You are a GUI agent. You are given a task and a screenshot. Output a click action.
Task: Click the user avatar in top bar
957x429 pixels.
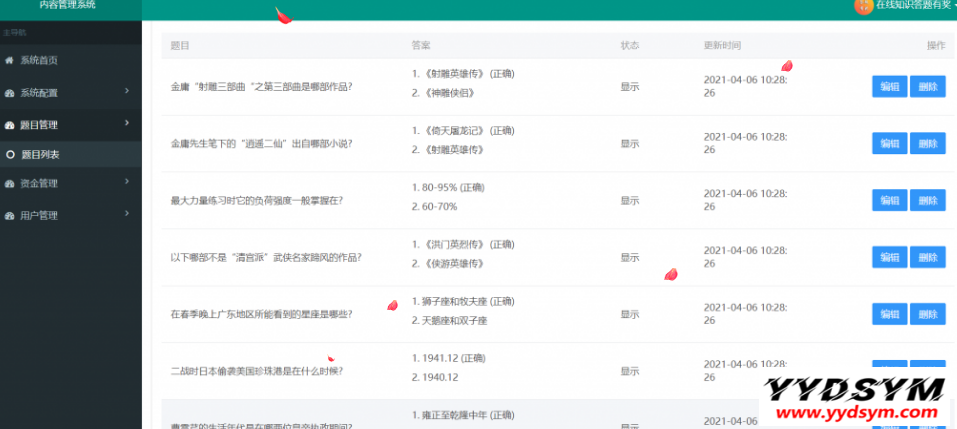pyautogui.click(x=863, y=6)
